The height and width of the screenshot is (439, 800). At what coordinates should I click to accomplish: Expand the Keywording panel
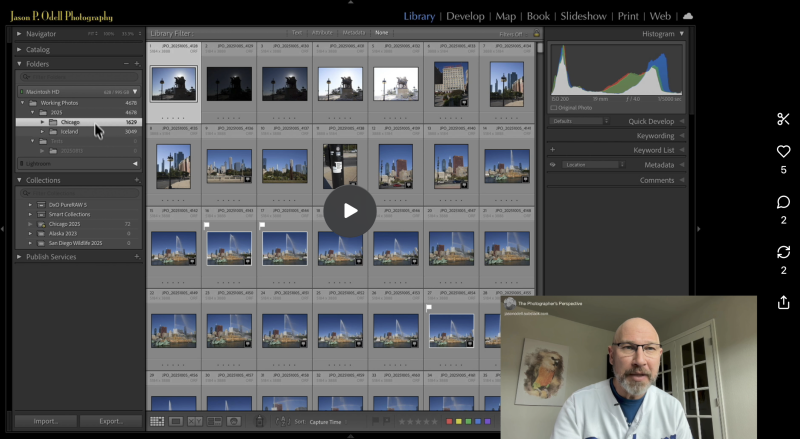click(682, 136)
